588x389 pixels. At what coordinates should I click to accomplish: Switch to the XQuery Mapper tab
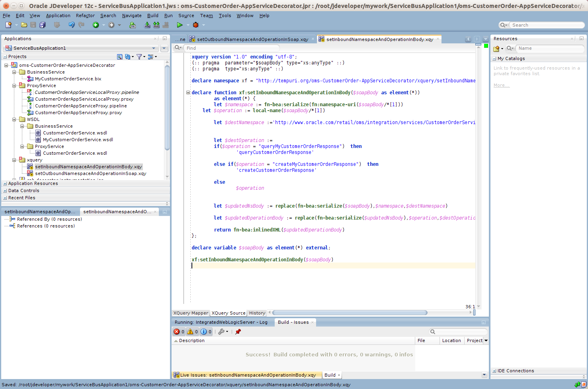point(191,313)
